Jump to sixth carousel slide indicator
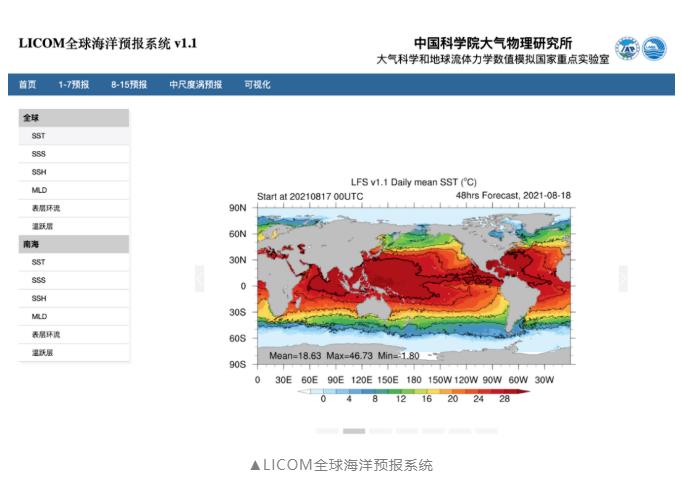 click(460, 431)
